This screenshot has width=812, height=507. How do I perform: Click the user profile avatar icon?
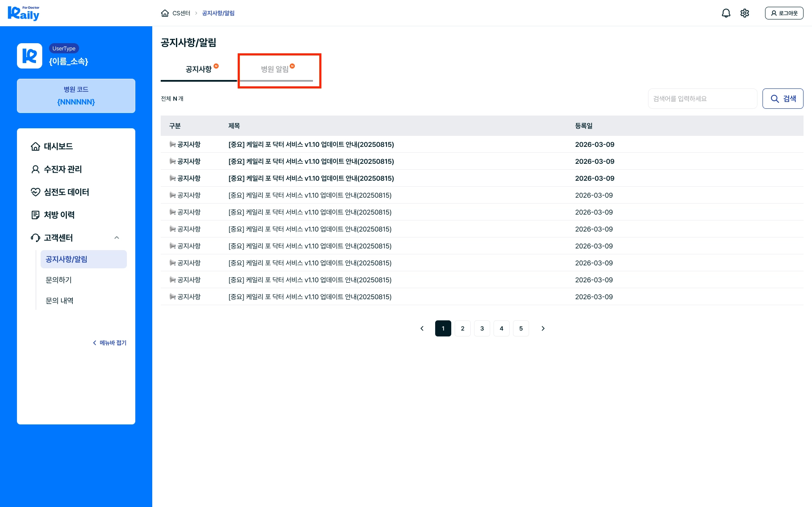click(x=30, y=56)
